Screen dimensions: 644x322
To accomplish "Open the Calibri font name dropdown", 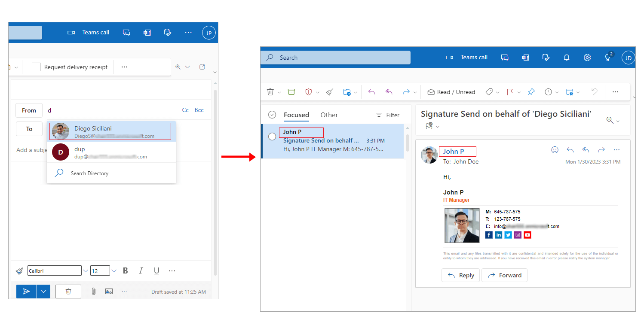I will 86,271.
